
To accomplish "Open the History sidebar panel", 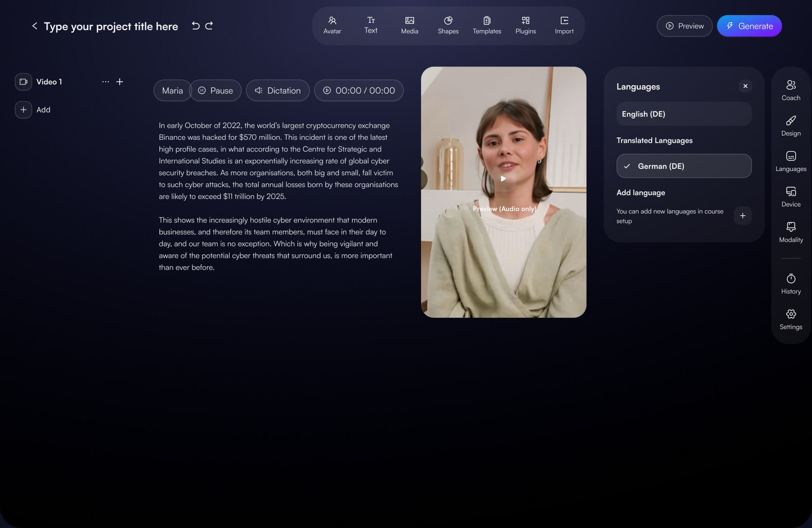I will point(791,284).
